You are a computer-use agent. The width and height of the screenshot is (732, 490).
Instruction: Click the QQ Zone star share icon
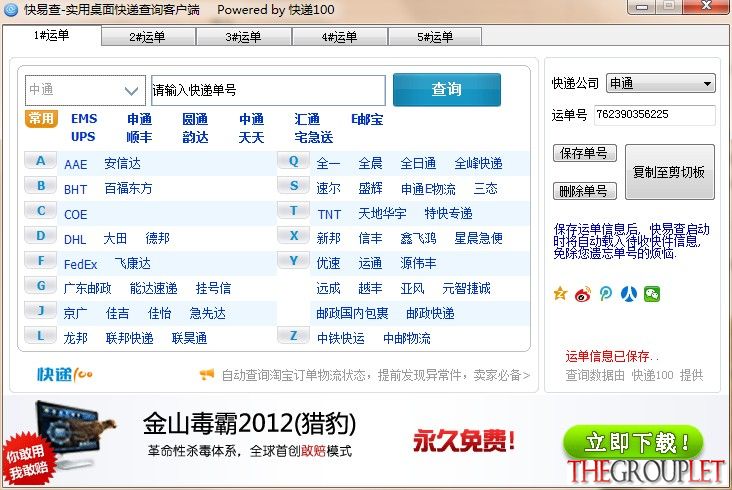pyautogui.click(x=560, y=294)
